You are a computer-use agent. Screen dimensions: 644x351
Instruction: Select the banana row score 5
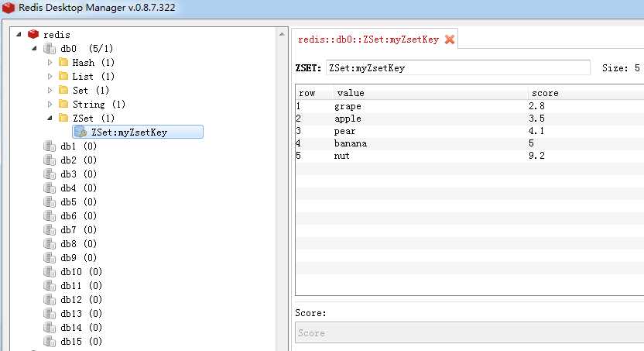[x=531, y=143]
